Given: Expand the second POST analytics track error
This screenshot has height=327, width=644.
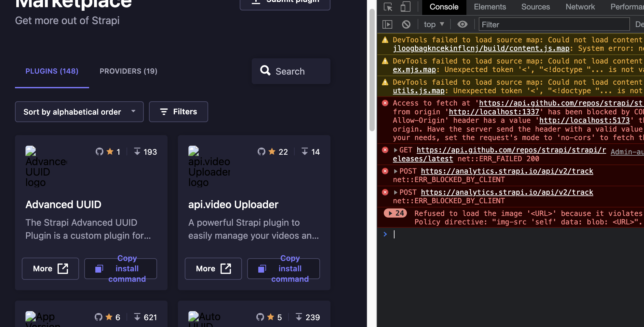Looking at the screenshot, I should pyautogui.click(x=396, y=192).
